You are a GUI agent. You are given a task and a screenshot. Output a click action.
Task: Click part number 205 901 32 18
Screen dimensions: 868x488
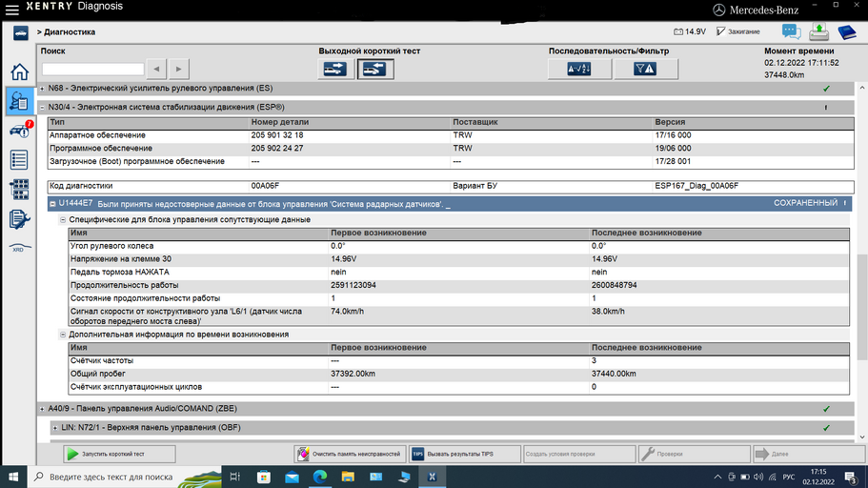pos(276,135)
